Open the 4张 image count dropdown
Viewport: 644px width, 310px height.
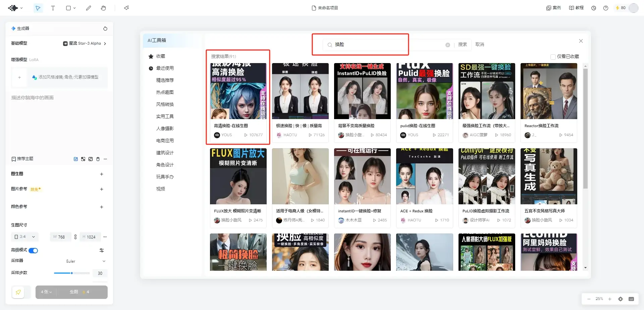click(x=46, y=292)
